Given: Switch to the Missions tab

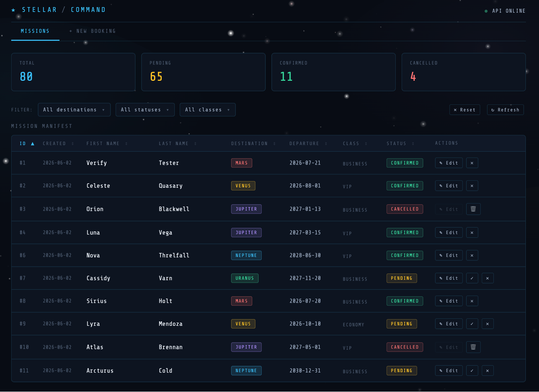Looking at the screenshot, I should [35, 31].
